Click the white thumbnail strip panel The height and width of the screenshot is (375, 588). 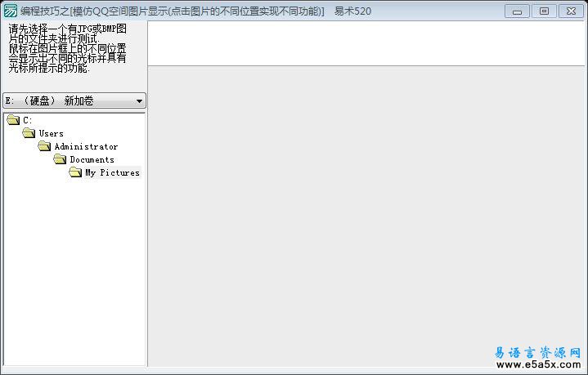[x=366, y=43]
